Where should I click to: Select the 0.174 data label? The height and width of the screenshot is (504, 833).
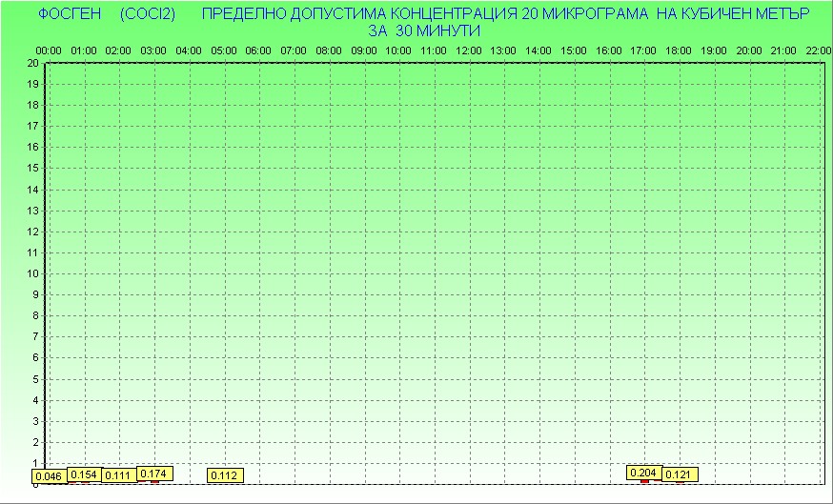155,474
